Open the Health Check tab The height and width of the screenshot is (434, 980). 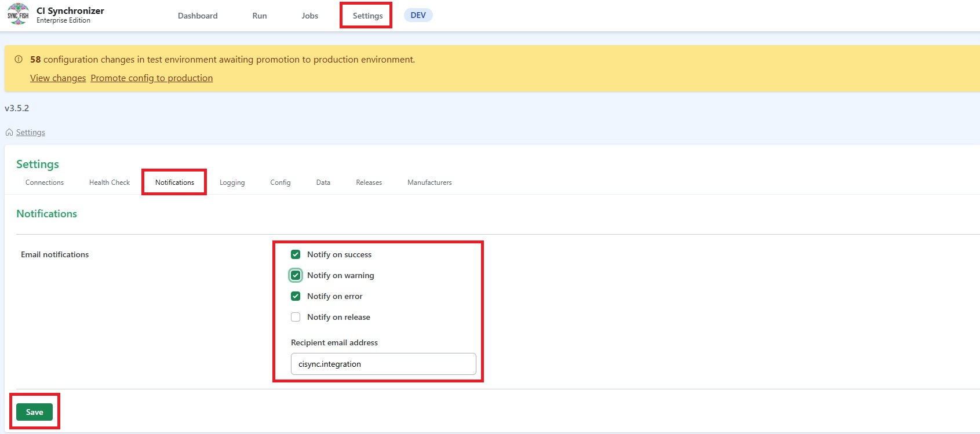coord(110,183)
